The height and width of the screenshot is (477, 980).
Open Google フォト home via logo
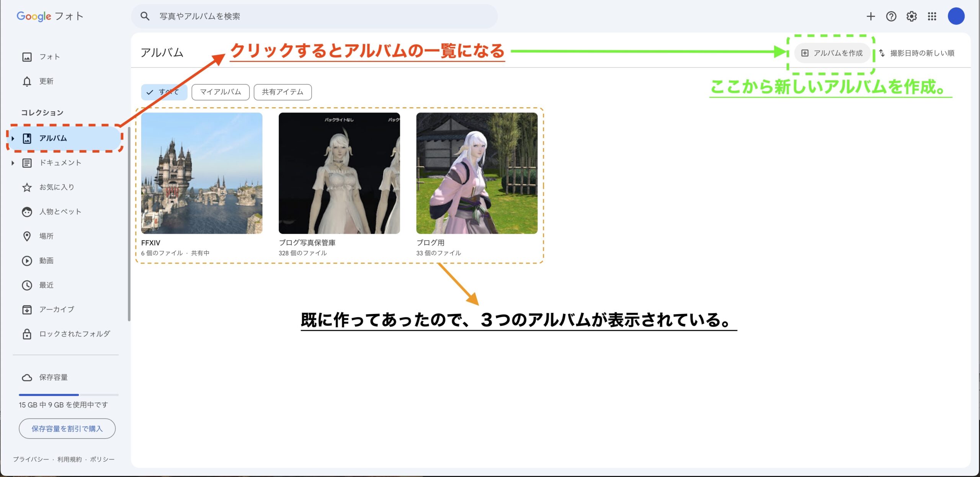50,16
